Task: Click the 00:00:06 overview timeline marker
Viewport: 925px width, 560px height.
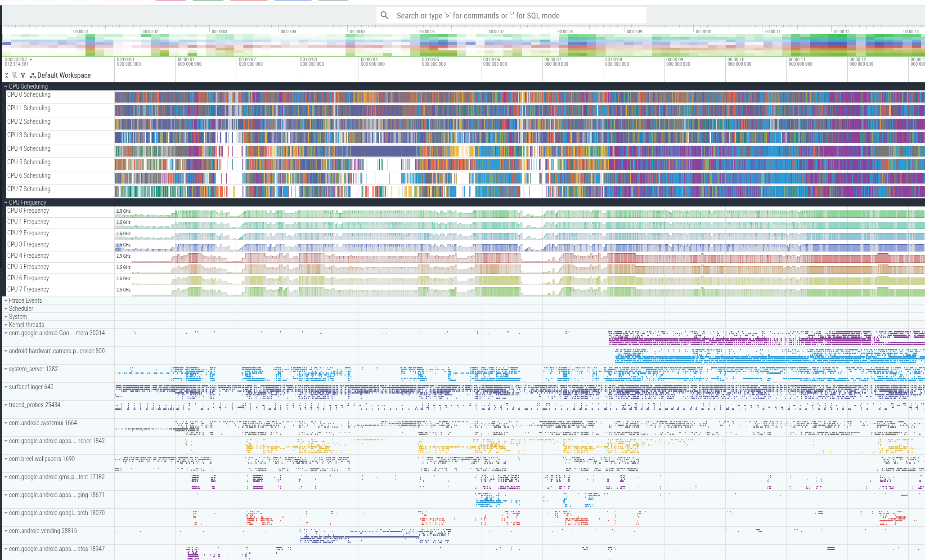Action: tap(427, 31)
